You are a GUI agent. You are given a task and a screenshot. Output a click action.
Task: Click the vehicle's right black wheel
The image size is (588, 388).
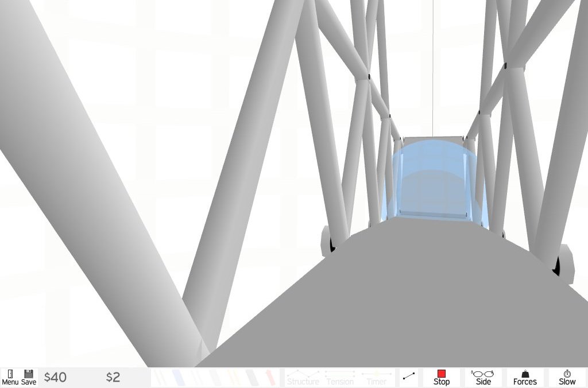tap(556, 265)
